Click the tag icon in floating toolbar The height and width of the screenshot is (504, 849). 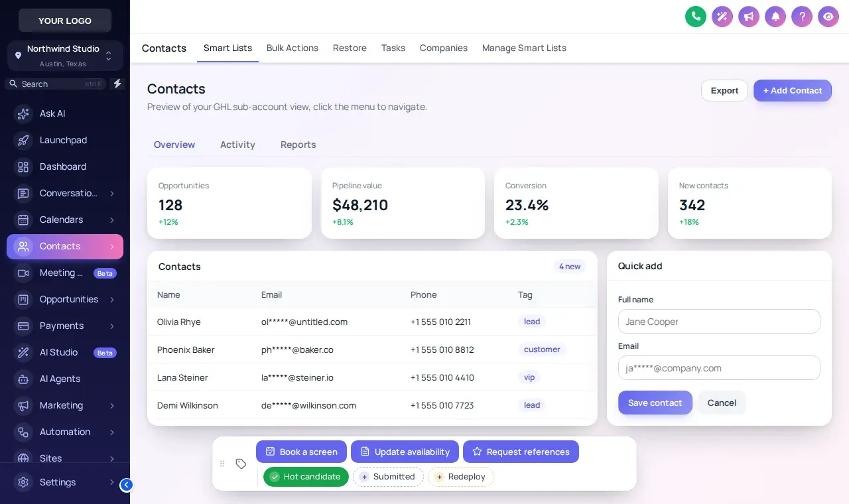[241, 464]
